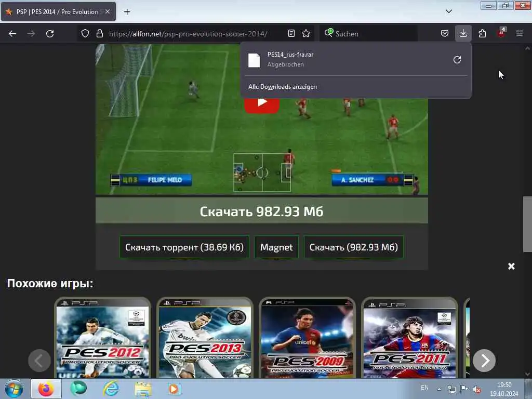Close the overlay with white X

[511, 267]
